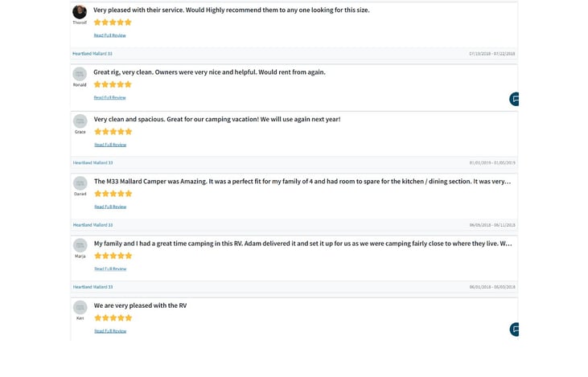Click the star rating under Grace's review

point(113,132)
